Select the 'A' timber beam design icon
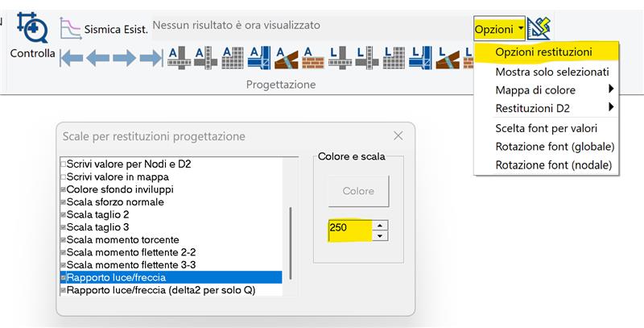The width and height of the screenshot is (644, 328). click(x=285, y=57)
